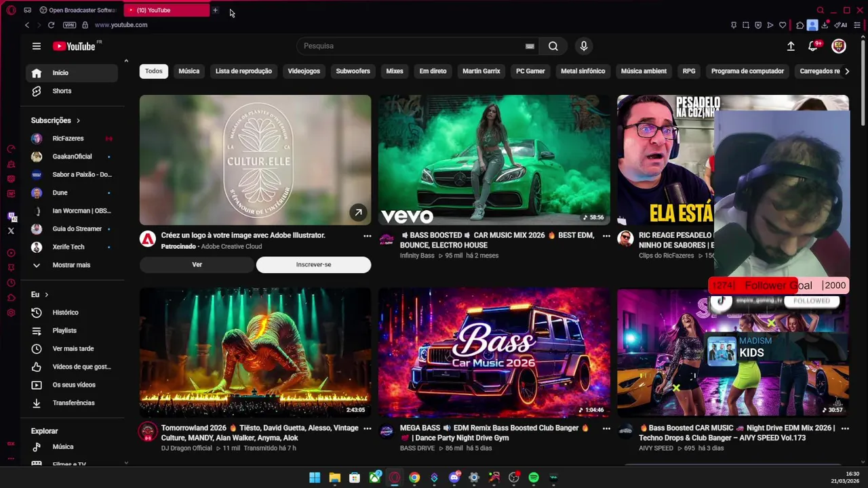Open more options for MEGA BASS video
Screen dimensions: 868x488
coord(606,428)
